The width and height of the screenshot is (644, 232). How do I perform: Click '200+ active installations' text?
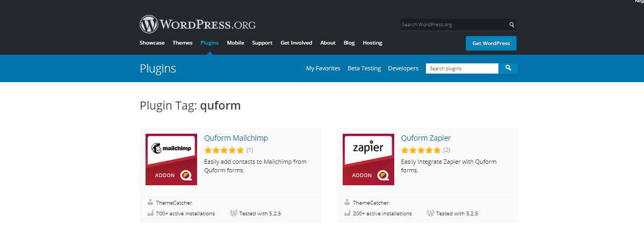click(383, 214)
